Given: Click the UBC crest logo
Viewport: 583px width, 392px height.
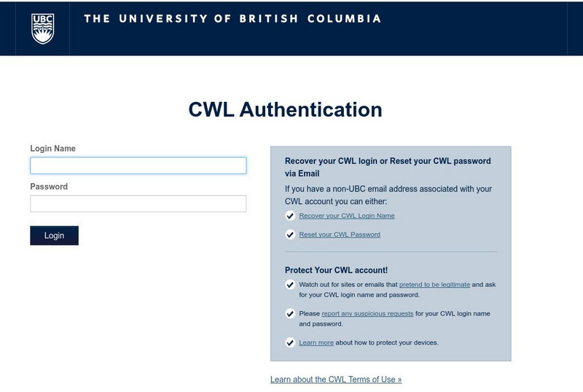Looking at the screenshot, I should tap(43, 28).
